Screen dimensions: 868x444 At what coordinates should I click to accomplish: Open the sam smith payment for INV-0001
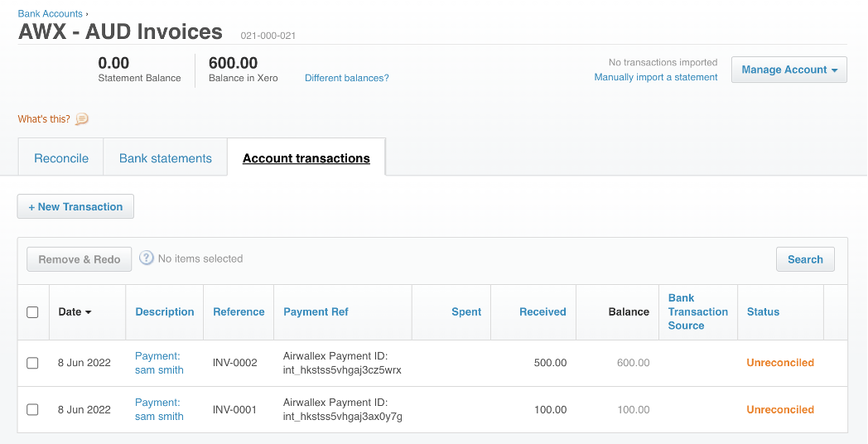(158, 409)
